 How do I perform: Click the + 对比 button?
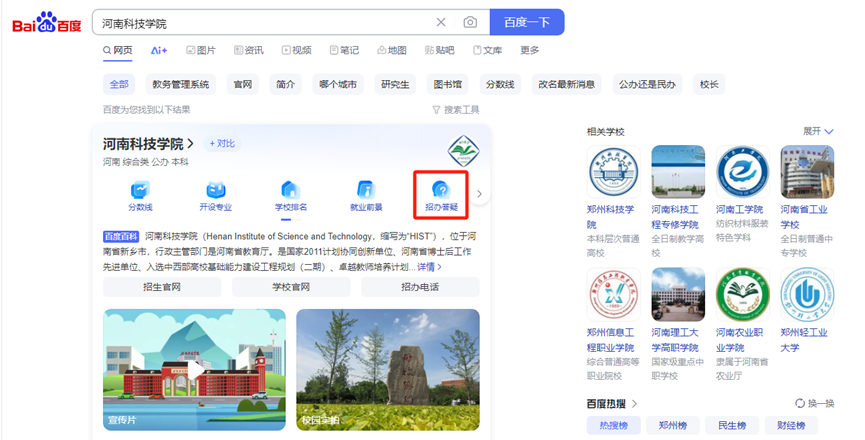coord(222,143)
